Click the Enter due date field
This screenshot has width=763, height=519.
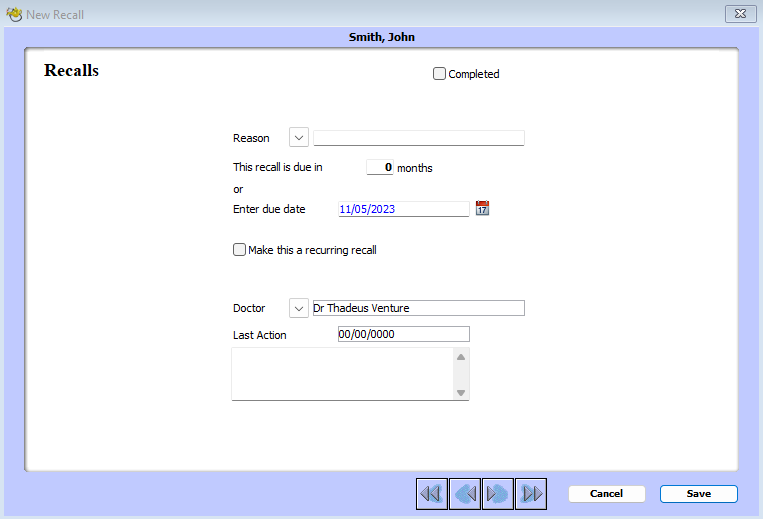pyautogui.click(x=403, y=209)
